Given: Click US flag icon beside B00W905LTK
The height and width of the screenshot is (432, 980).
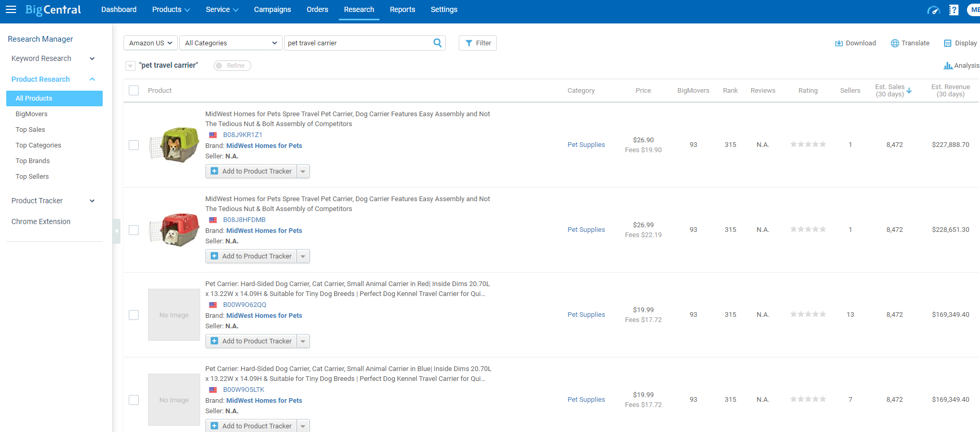Looking at the screenshot, I should 213,390.
